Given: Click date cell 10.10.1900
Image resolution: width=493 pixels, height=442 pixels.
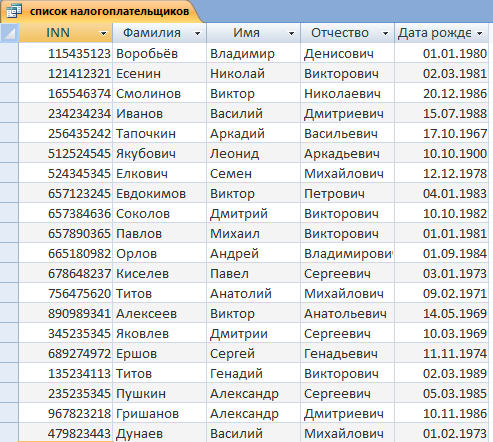Looking at the screenshot, I should [442, 153].
